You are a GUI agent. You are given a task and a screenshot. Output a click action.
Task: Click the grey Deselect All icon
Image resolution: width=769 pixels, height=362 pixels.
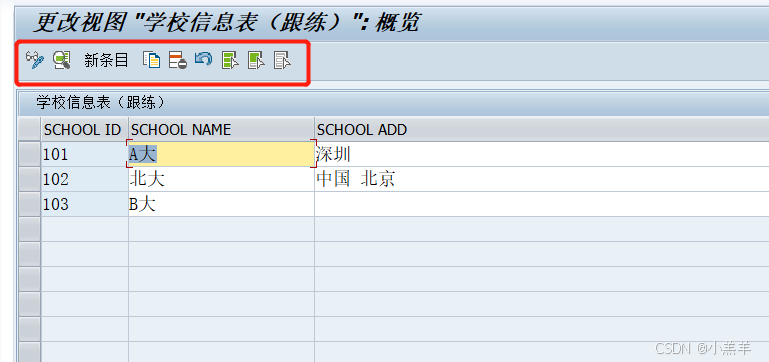pos(282,60)
